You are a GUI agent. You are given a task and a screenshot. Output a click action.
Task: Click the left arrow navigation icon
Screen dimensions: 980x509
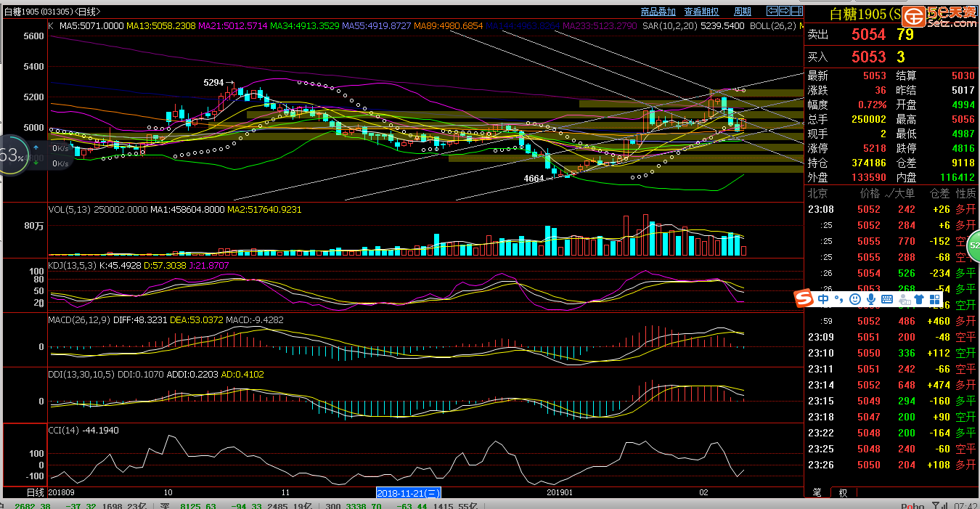coord(773,11)
